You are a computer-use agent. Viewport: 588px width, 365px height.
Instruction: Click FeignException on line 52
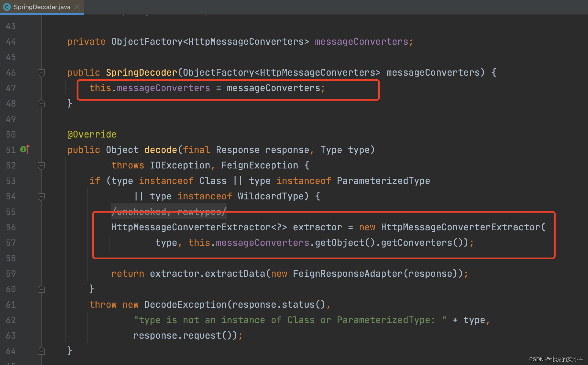pos(260,165)
